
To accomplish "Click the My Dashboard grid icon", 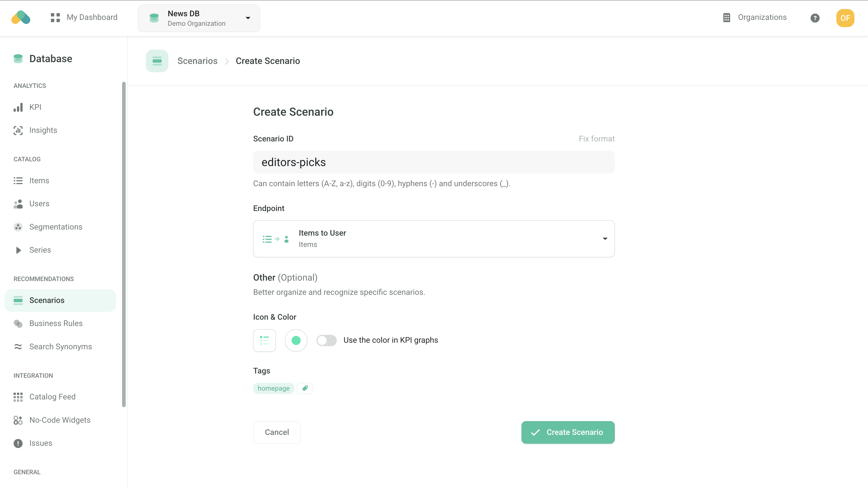I will point(55,18).
